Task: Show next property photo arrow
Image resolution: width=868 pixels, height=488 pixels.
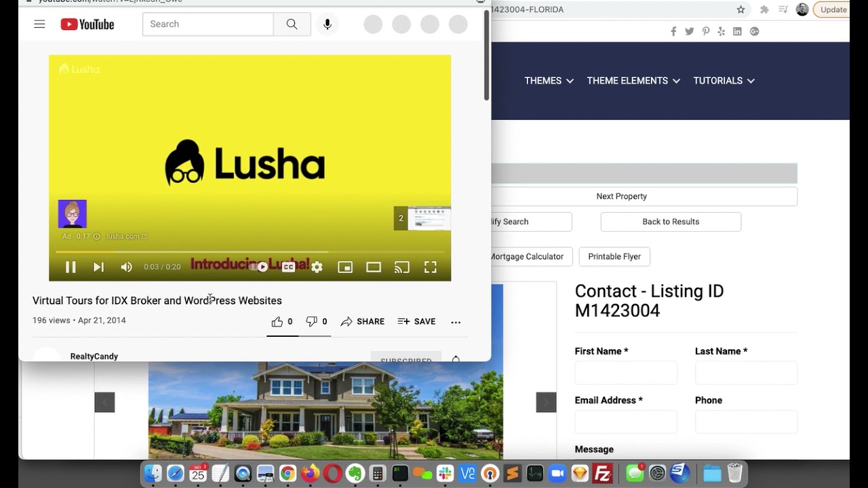Action: [x=546, y=402]
